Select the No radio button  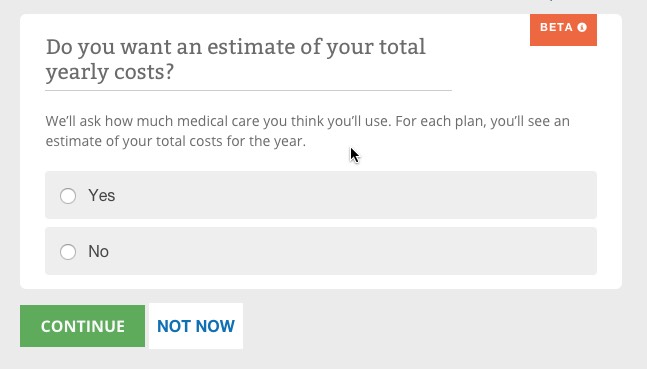[x=68, y=252]
